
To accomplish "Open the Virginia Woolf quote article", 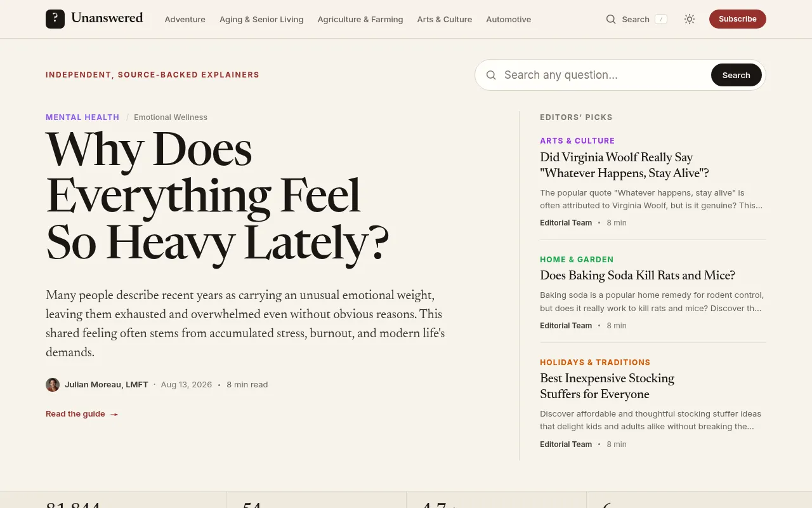I will [624, 165].
